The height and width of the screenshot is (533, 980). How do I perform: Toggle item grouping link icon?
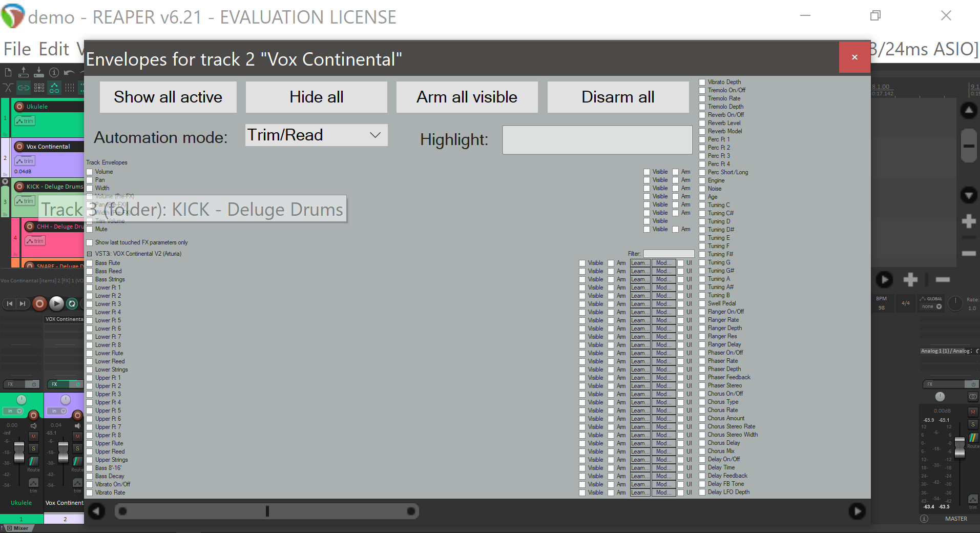point(23,88)
